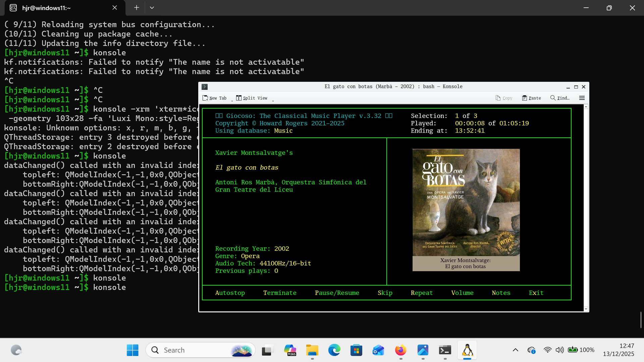This screenshot has width=644, height=362.
Task: Select the Paste icon in Konsole toolbar
Action: [x=525, y=98]
